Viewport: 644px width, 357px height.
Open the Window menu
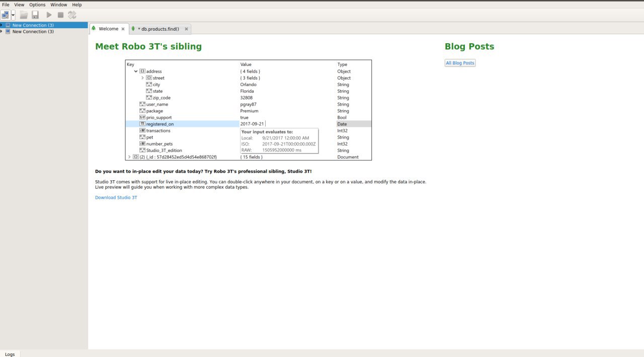click(x=59, y=5)
